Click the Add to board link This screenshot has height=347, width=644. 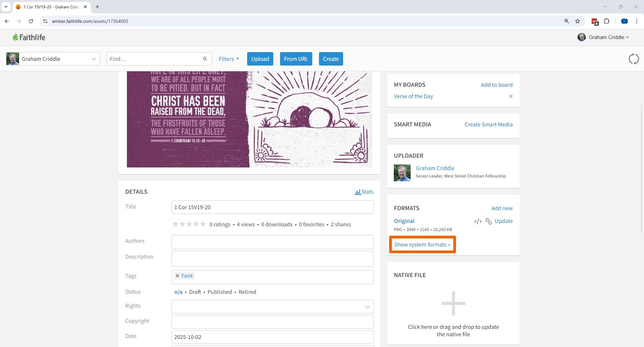497,85
